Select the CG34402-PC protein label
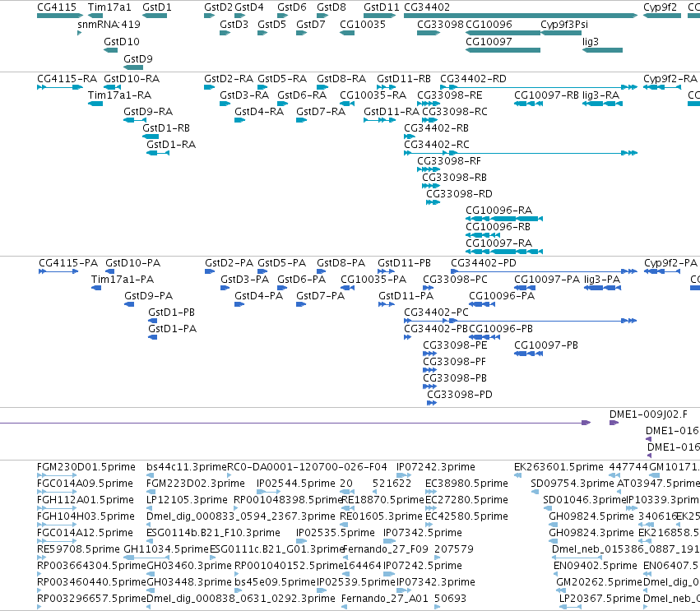The height and width of the screenshot is (611, 700). (x=436, y=312)
